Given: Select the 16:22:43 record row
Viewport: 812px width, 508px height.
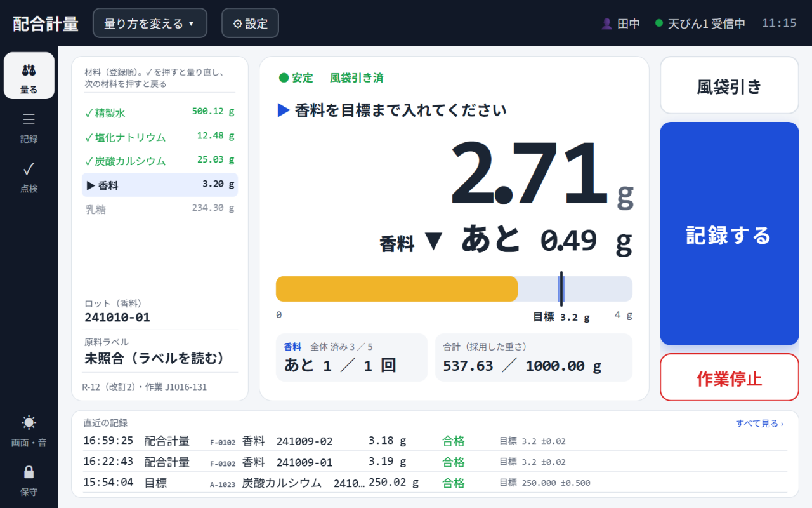Looking at the screenshot, I should [x=435, y=462].
